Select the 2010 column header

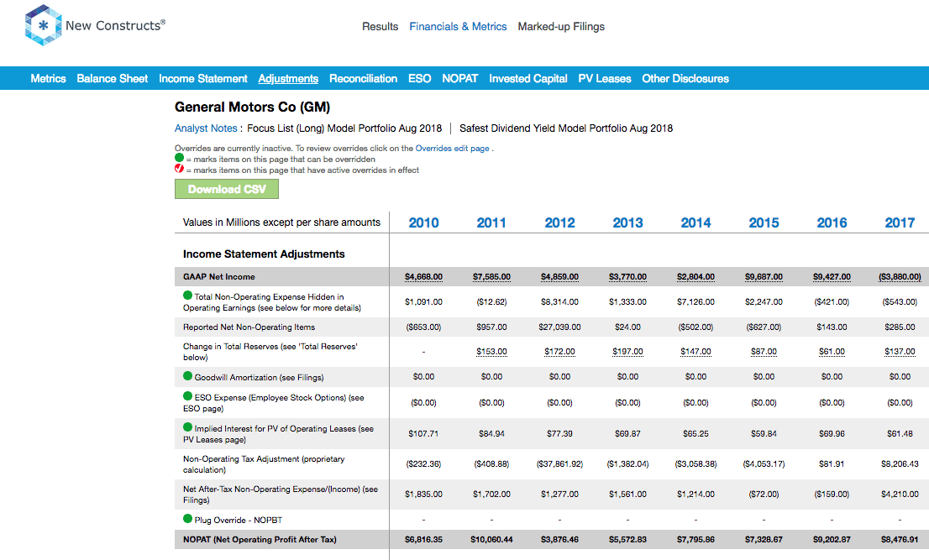(x=423, y=223)
